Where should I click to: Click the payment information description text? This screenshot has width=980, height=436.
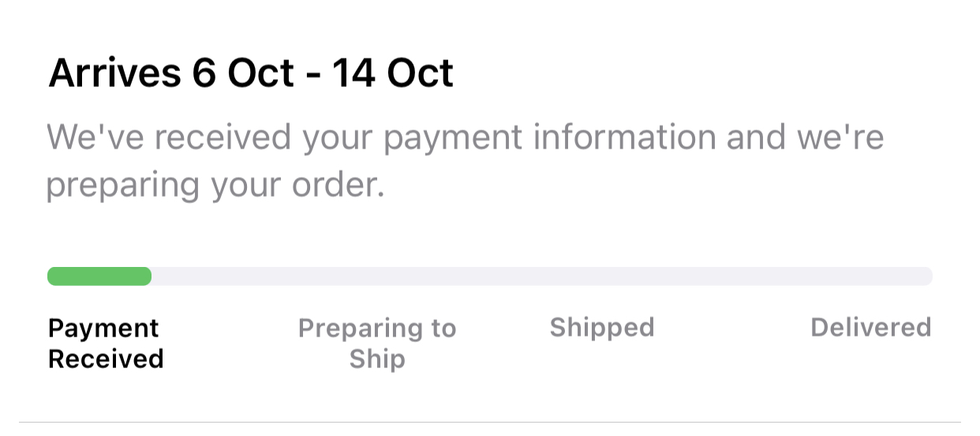coord(464,161)
